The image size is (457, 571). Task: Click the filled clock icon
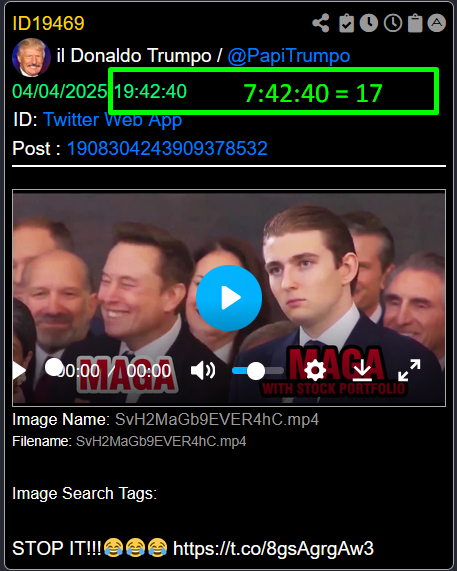[x=369, y=23]
